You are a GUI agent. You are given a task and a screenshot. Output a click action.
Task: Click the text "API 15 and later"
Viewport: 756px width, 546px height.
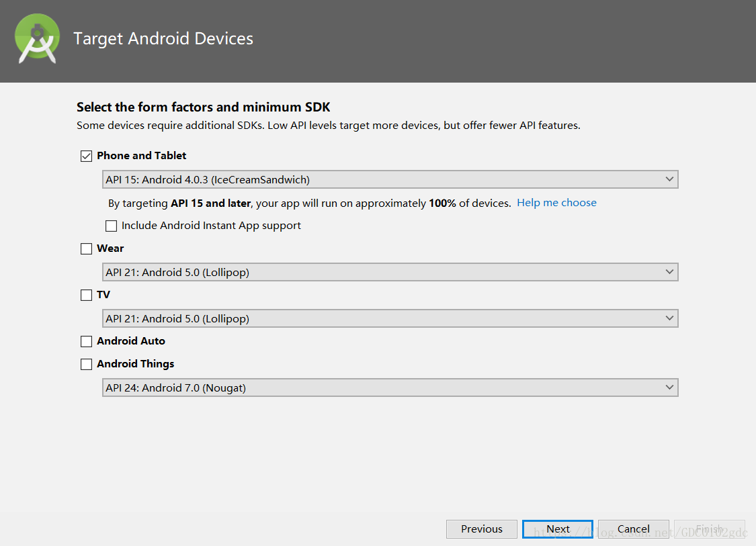pyautogui.click(x=211, y=203)
